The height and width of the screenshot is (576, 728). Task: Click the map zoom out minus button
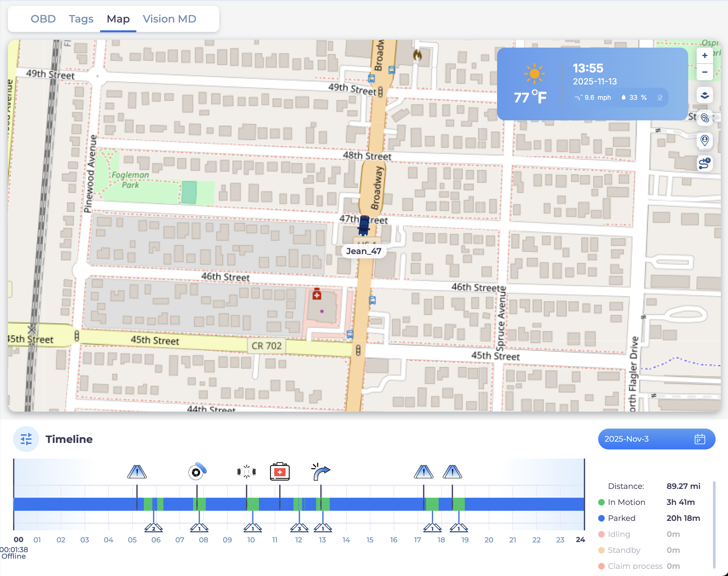tap(705, 72)
